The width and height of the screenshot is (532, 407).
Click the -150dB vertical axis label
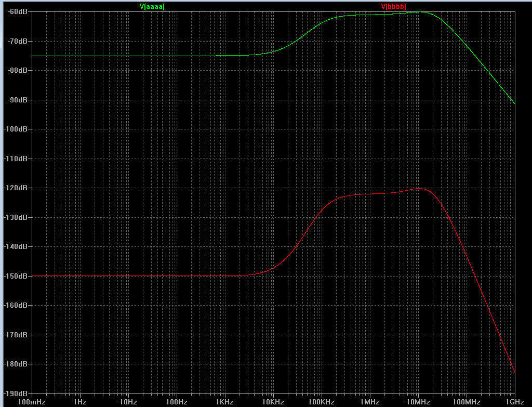[x=16, y=276]
